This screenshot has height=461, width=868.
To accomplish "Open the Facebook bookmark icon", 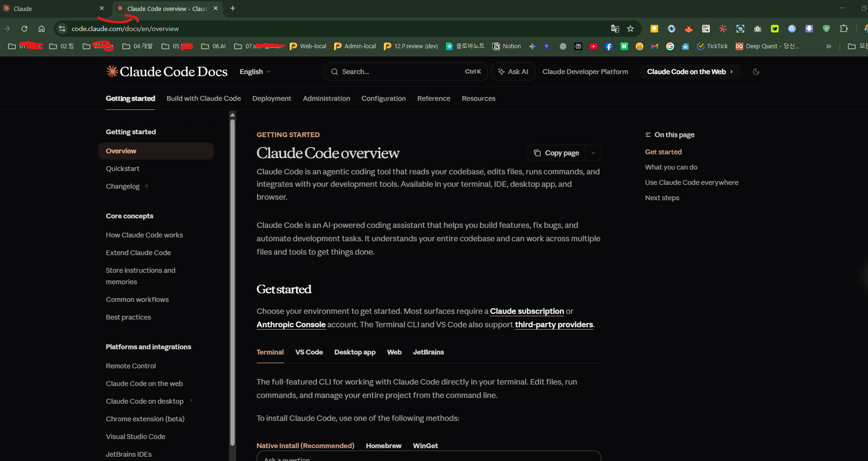I will coord(609,46).
